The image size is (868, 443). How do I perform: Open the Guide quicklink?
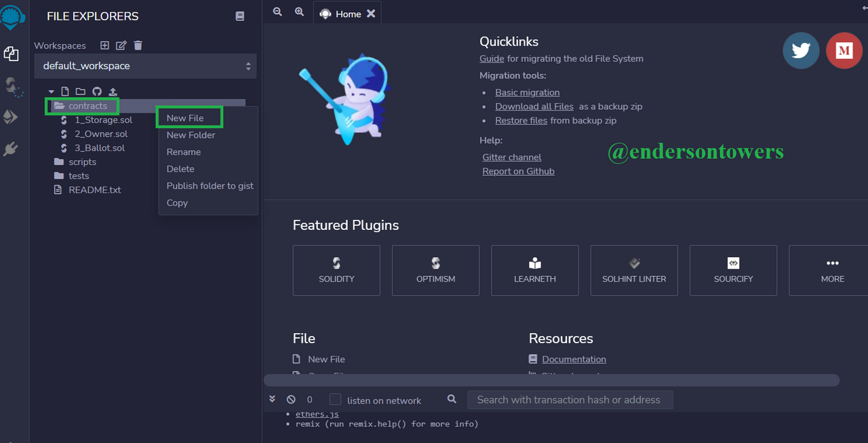pos(492,58)
